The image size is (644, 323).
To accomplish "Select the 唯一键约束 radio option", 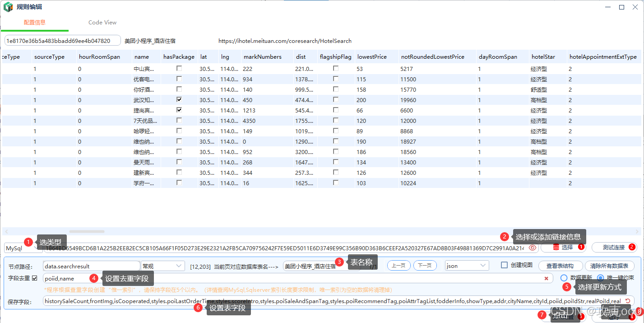I will 601,278.
